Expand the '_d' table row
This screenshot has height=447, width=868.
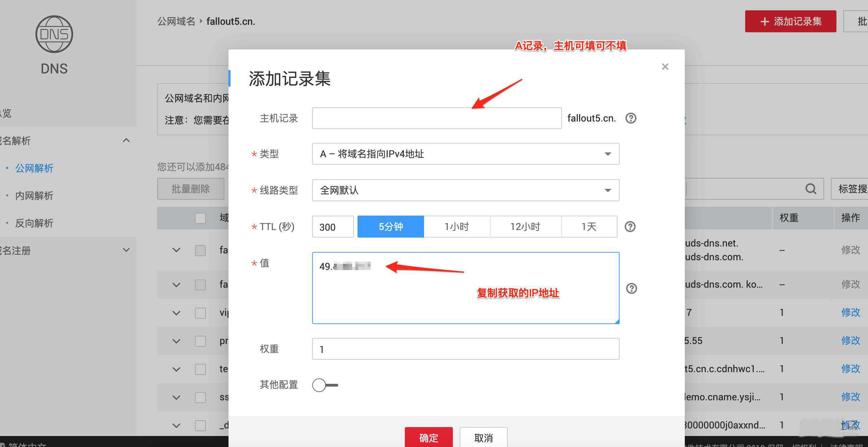[x=176, y=425]
